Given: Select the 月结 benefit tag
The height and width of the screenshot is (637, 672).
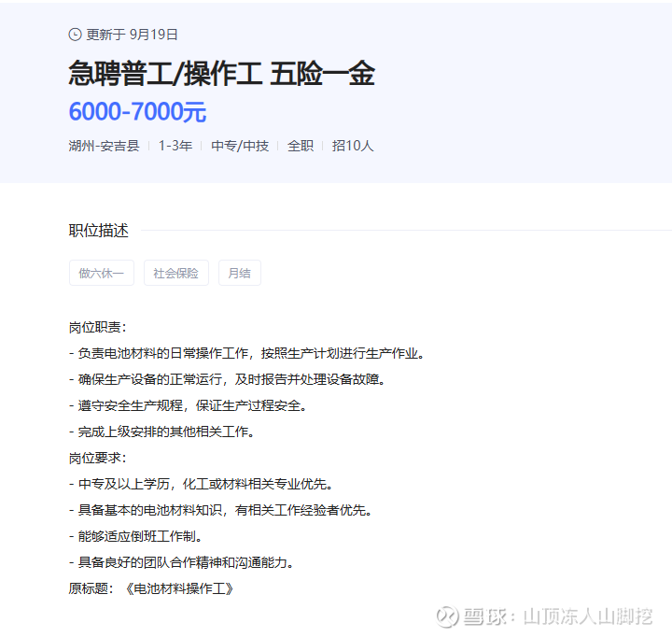Looking at the screenshot, I should tap(240, 273).
